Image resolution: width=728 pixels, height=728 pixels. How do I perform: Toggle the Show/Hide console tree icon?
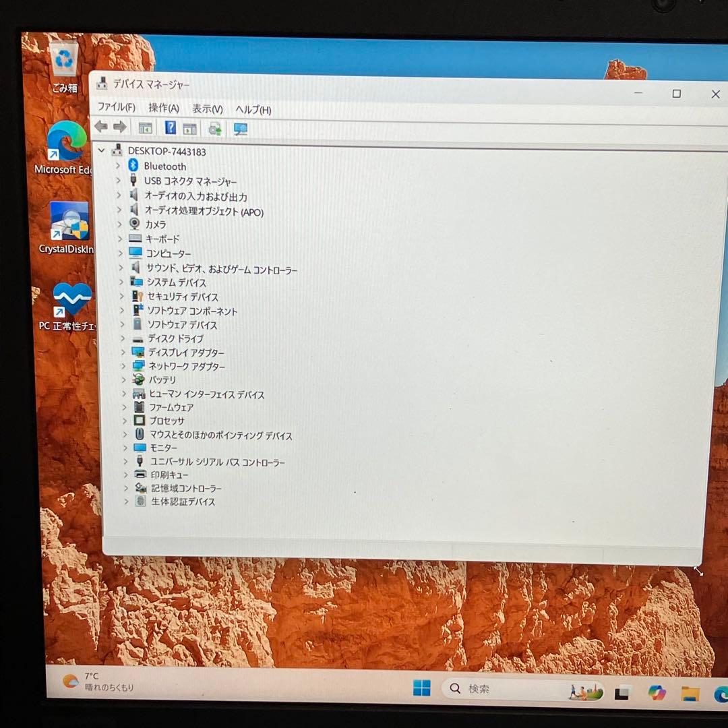coord(146,128)
